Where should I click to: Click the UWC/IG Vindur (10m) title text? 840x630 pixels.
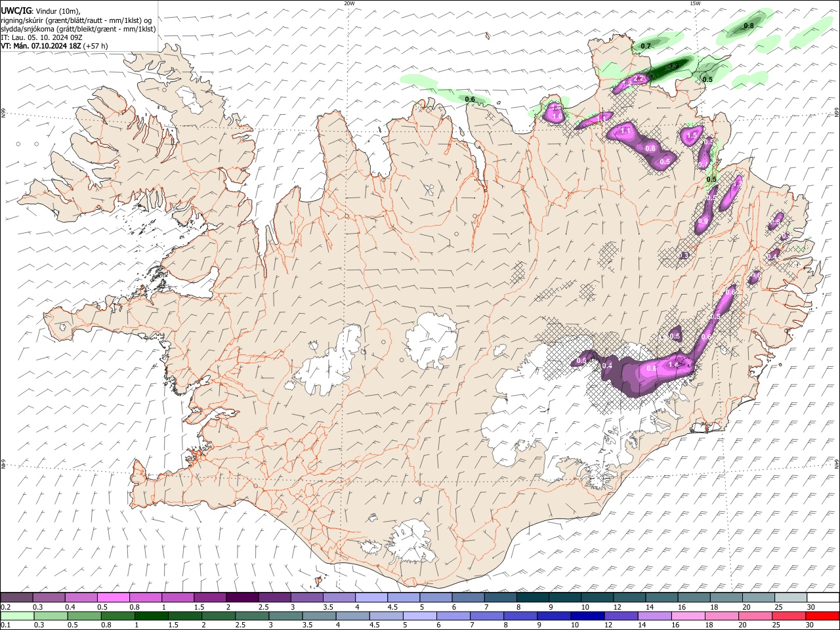[x=41, y=11]
